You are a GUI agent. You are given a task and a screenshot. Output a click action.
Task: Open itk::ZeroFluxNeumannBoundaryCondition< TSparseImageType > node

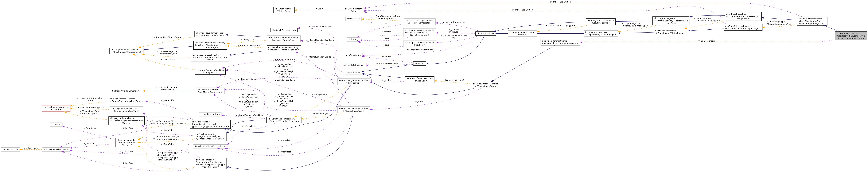coord(284,49)
